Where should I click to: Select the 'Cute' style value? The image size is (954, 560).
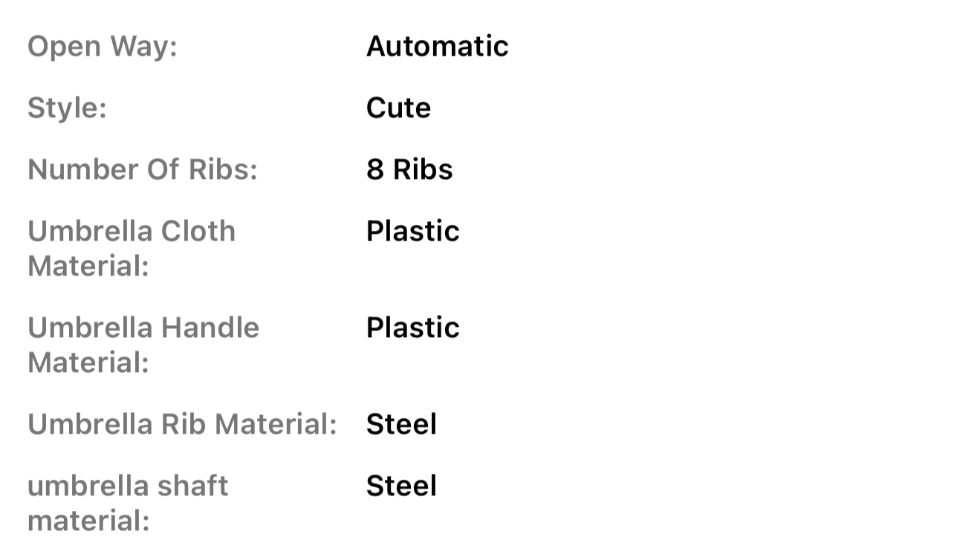398,108
